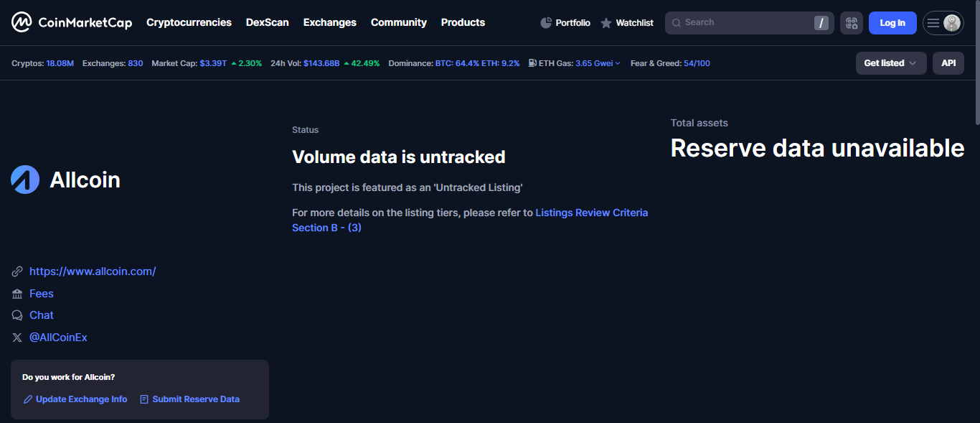The image size is (980, 423).
Task: Click the API button
Action: pos(948,63)
